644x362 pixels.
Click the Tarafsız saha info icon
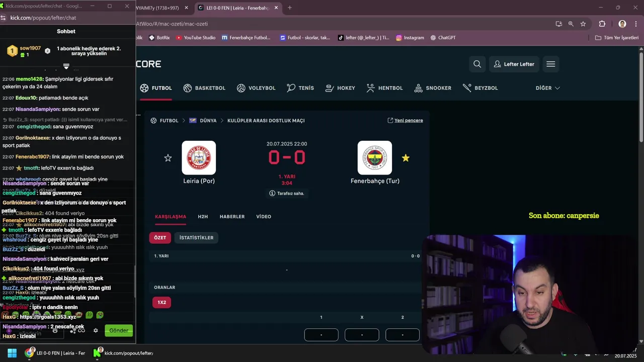272,193
